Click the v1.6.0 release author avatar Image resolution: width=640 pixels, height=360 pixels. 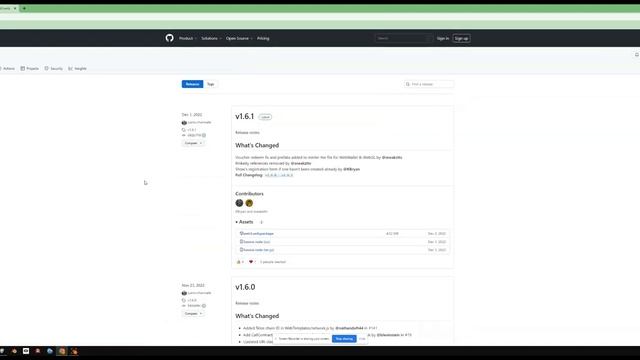coord(184,293)
